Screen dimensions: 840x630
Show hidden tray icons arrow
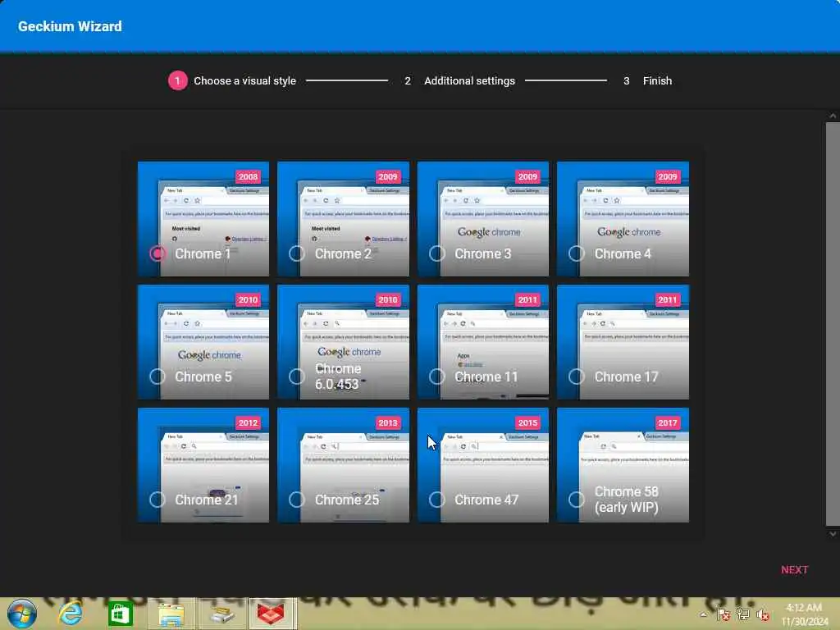[703, 614]
